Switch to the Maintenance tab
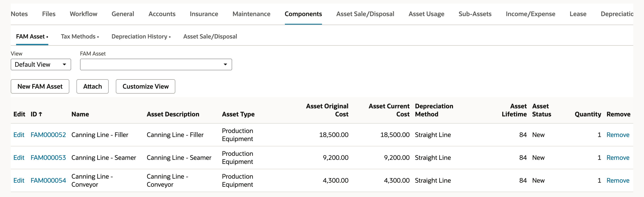 click(x=251, y=14)
